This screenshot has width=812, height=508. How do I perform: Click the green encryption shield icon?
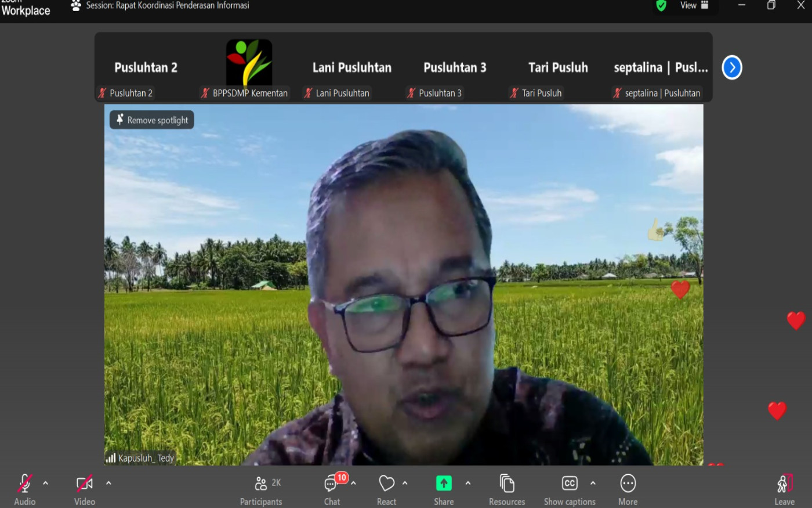[x=661, y=6]
